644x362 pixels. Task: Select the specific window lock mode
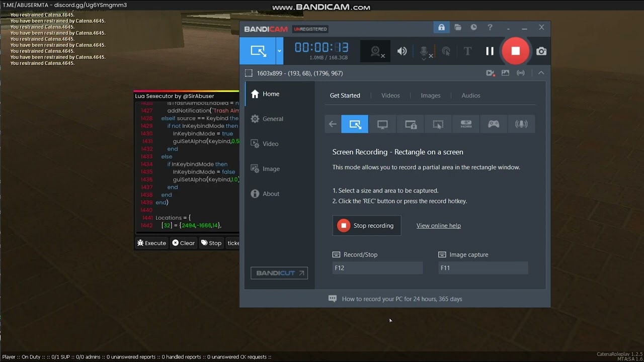411,124
